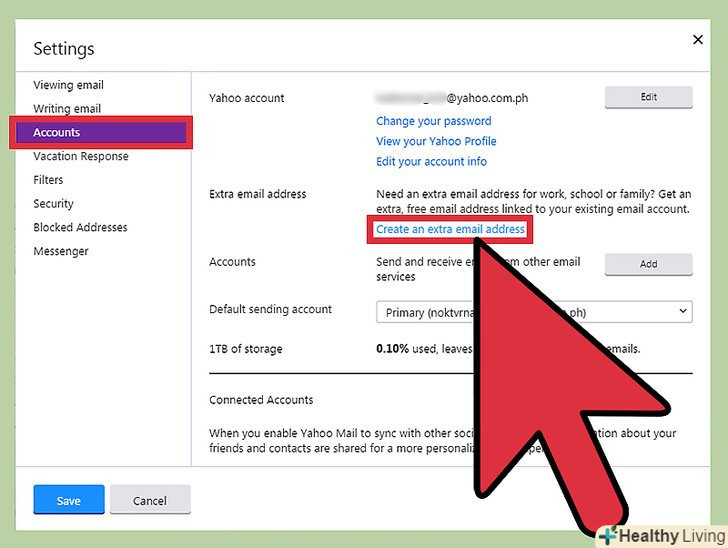728x548 pixels.
Task: Click the Yahoo account email address text
Action: [452, 98]
